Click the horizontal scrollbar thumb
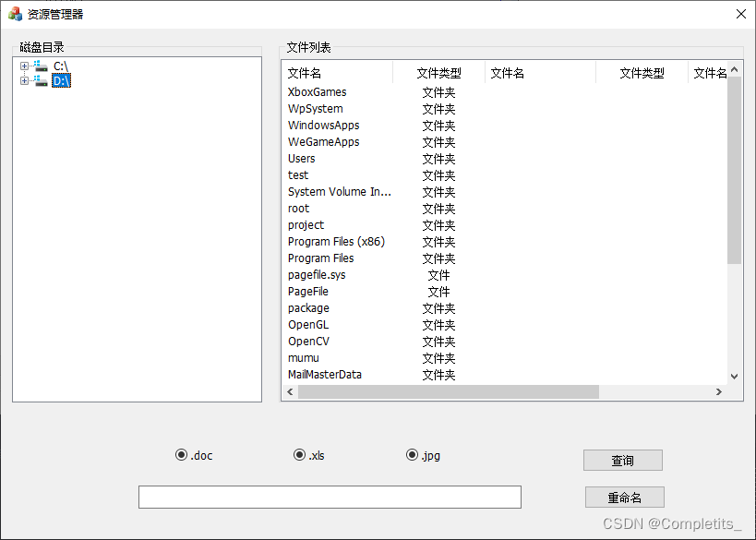This screenshot has height=540, width=756. pyautogui.click(x=449, y=392)
